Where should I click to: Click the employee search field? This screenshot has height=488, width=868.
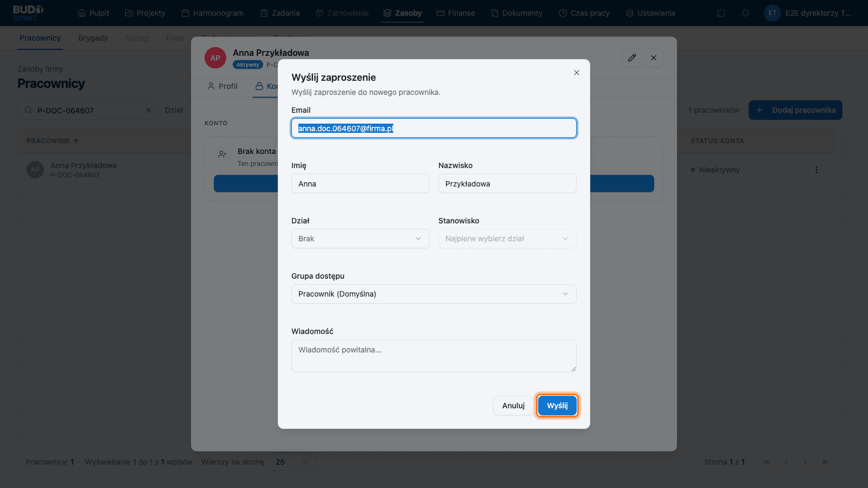(88, 110)
